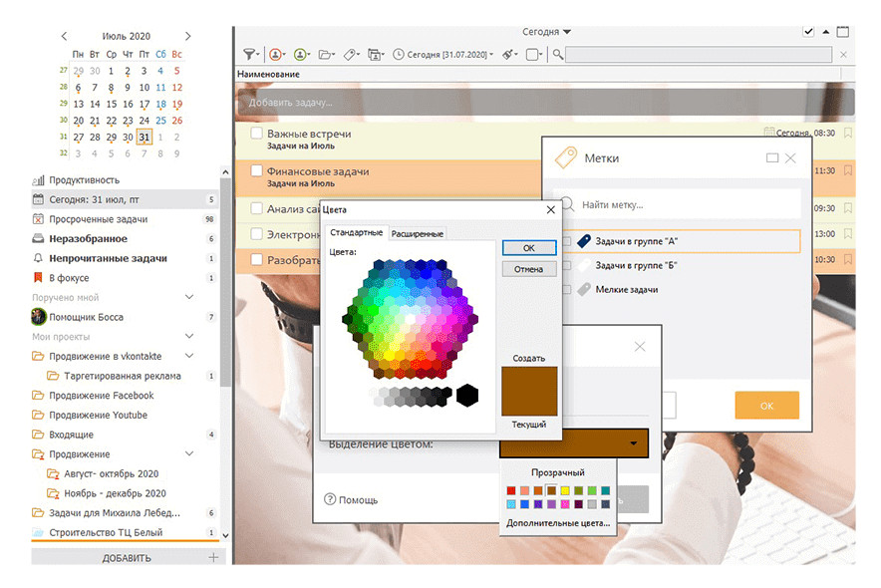Open Таргетированная реклама subfolder
The width and height of the screenshot is (881, 588).
tap(125, 376)
